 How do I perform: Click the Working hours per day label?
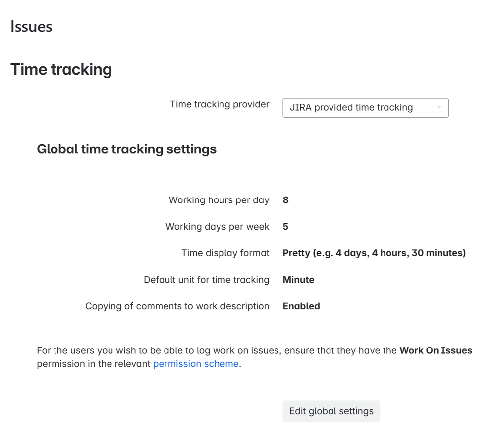220,200
